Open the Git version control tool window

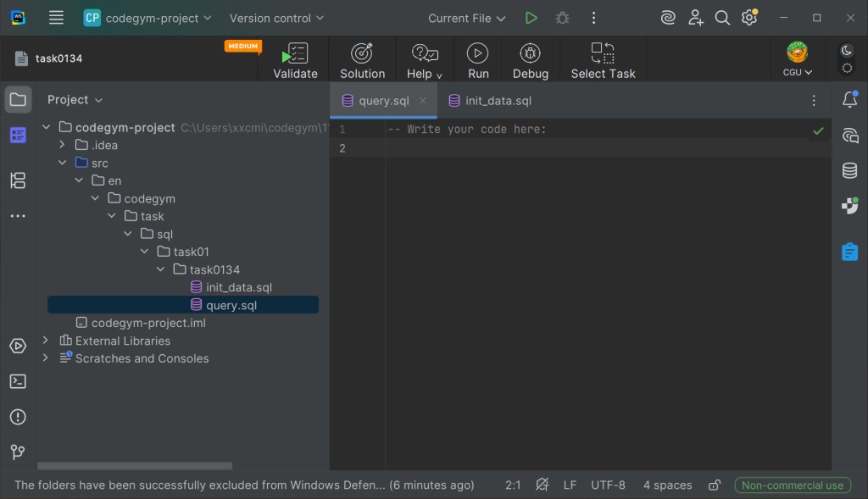click(x=18, y=452)
